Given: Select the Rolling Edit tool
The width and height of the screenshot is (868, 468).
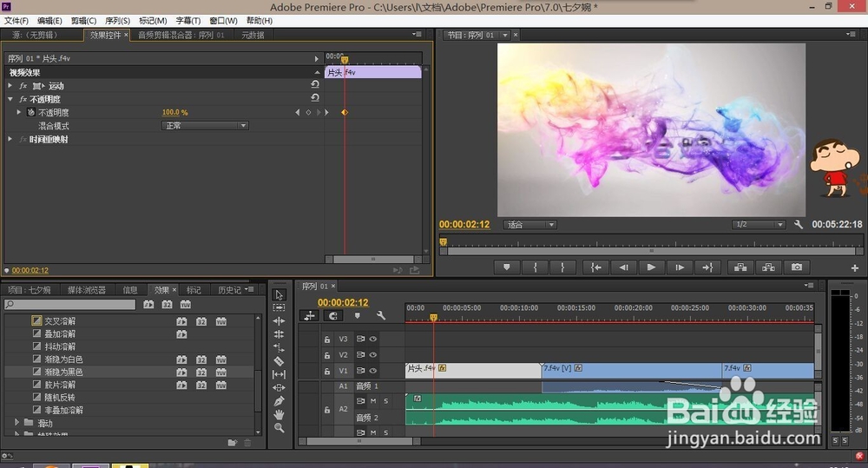Looking at the screenshot, I should click(x=279, y=334).
